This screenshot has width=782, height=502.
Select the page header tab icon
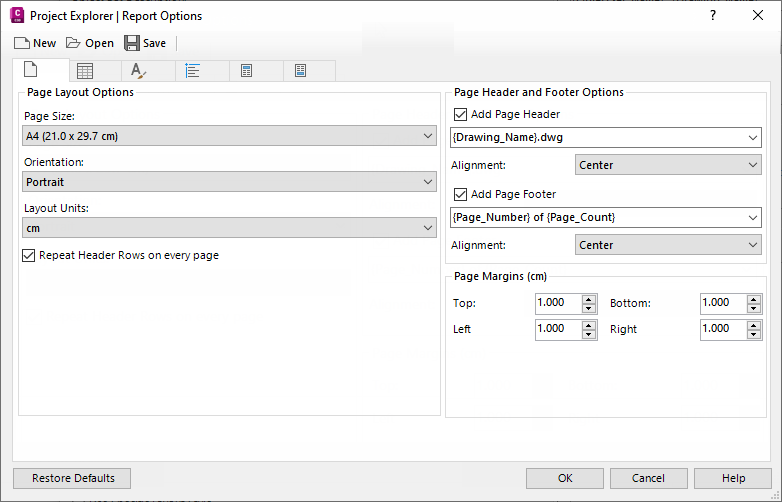pos(247,71)
